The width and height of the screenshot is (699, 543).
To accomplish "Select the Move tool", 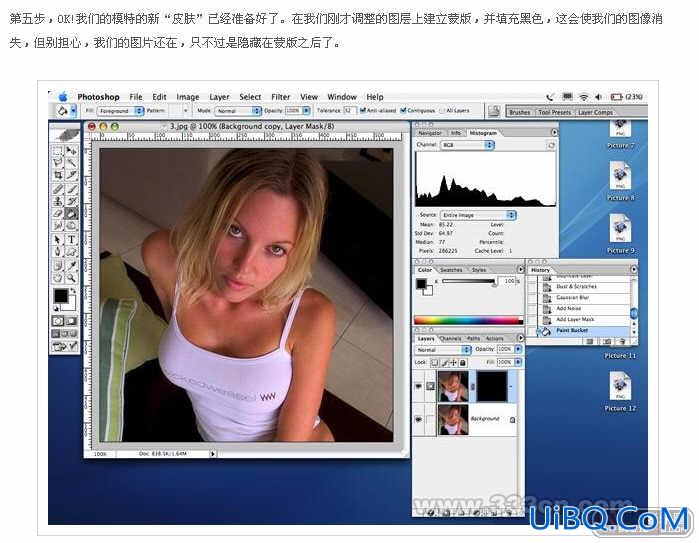I will click(x=71, y=151).
